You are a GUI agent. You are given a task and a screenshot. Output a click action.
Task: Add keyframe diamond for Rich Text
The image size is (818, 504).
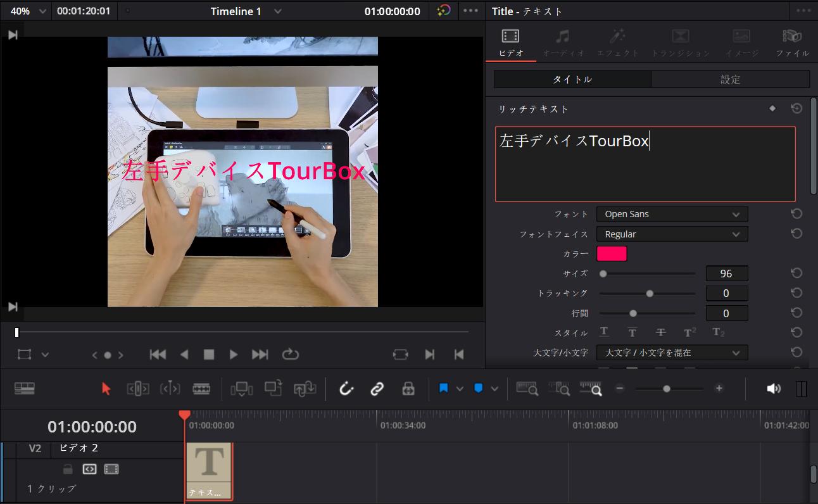[772, 109]
